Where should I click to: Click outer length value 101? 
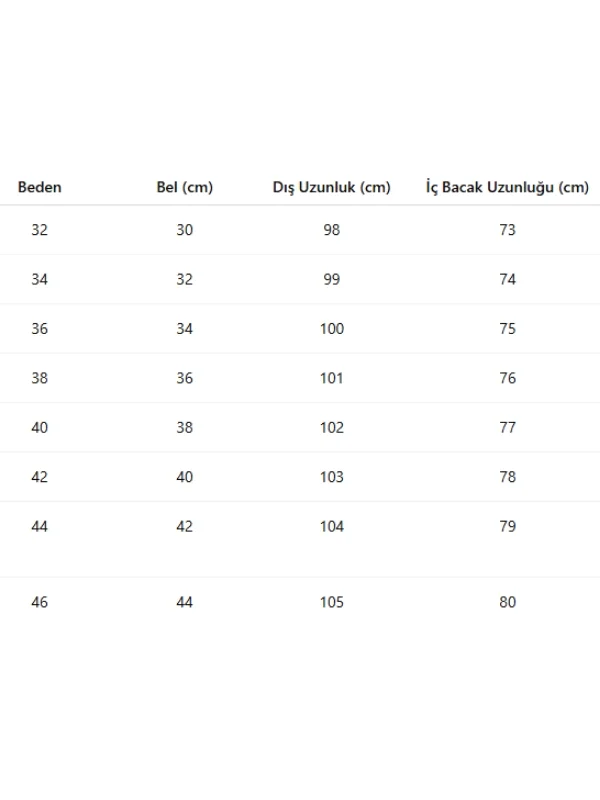332,378
